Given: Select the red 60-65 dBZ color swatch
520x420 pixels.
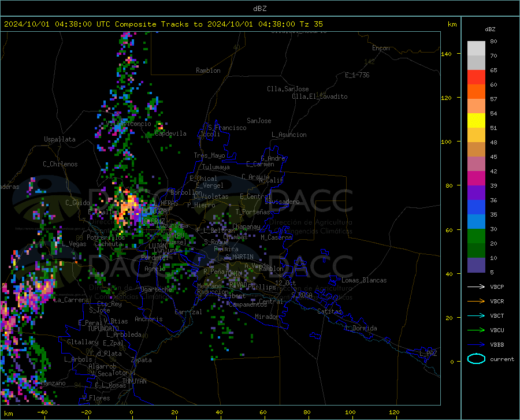Looking at the screenshot, I should coord(476,77).
